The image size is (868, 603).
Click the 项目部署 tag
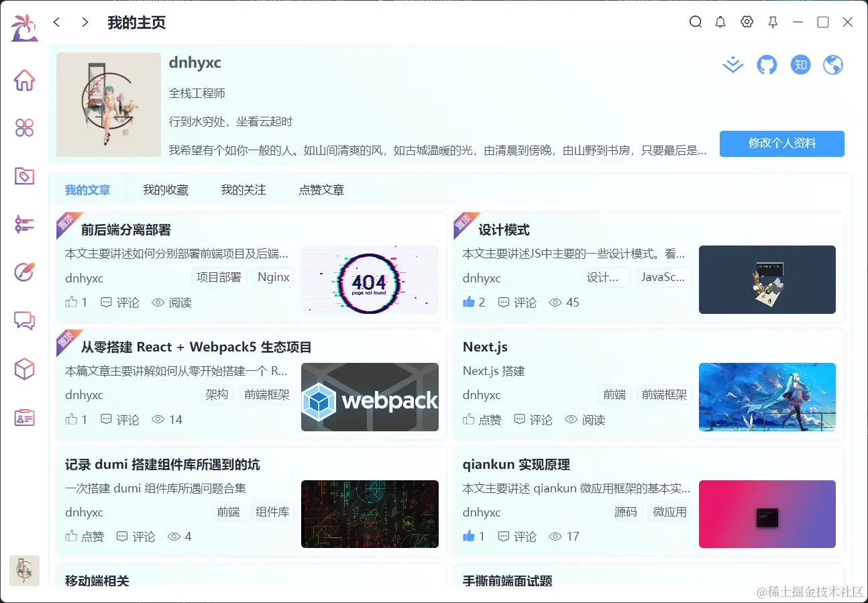coord(219,278)
